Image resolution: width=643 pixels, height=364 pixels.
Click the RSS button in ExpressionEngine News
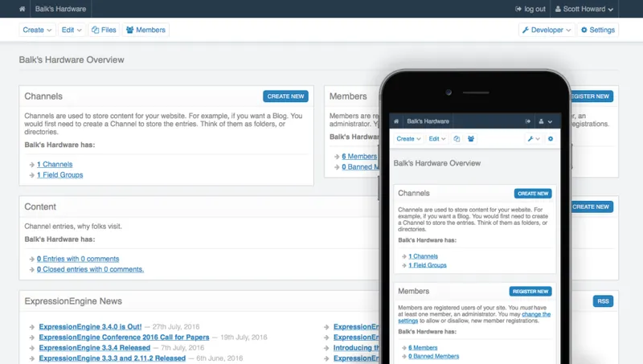coord(603,301)
